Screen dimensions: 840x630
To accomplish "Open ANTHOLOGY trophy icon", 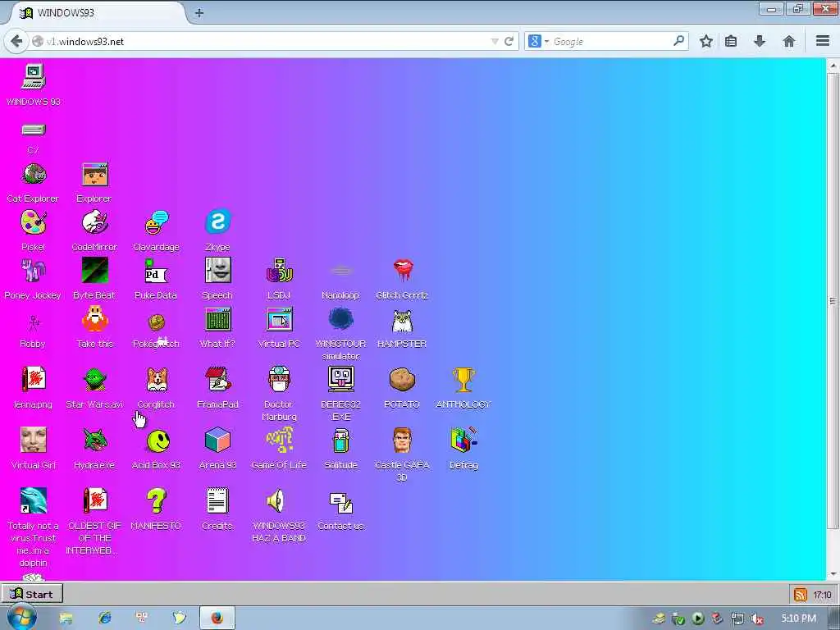I will pyautogui.click(x=463, y=379).
